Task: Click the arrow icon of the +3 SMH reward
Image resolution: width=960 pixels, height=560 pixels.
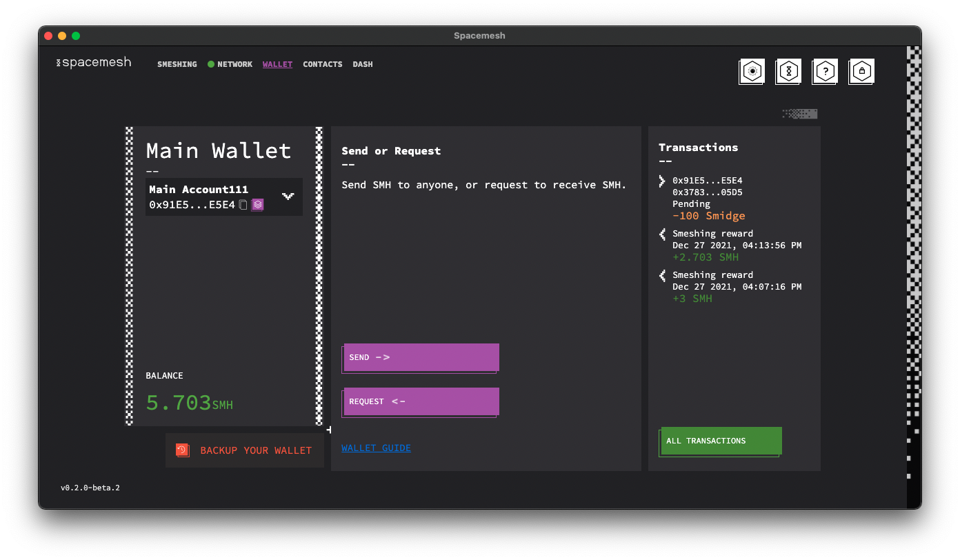Action: 662,275
